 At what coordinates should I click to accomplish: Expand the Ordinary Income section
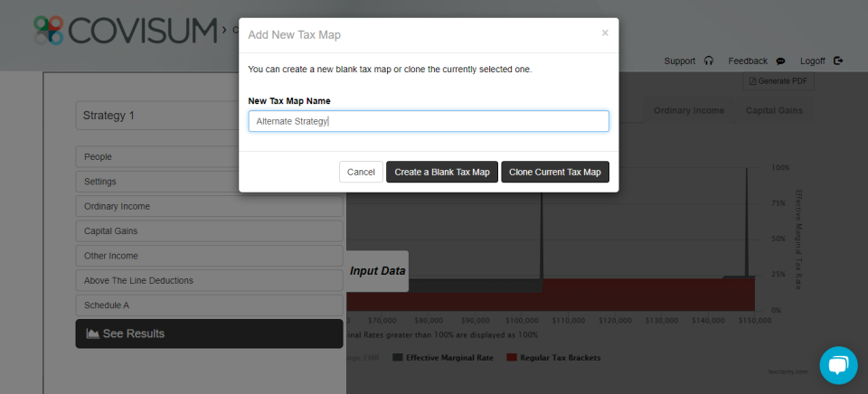click(209, 206)
